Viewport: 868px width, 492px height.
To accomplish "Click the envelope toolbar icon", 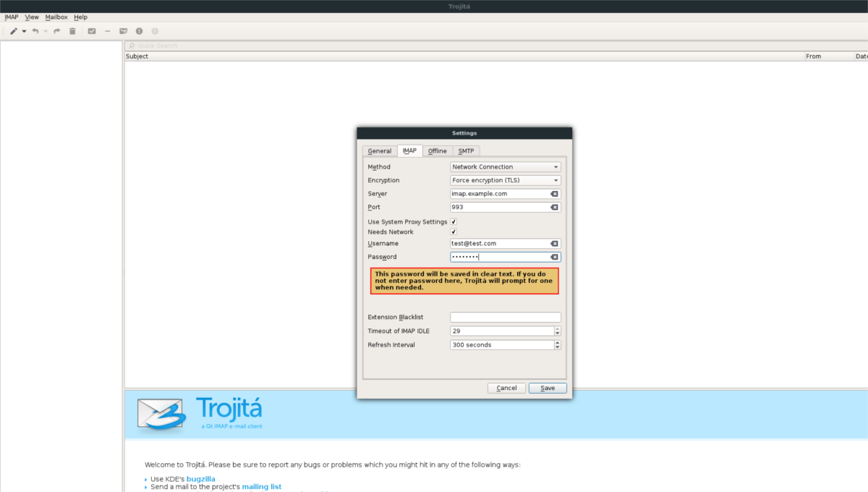I will tap(124, 31).
